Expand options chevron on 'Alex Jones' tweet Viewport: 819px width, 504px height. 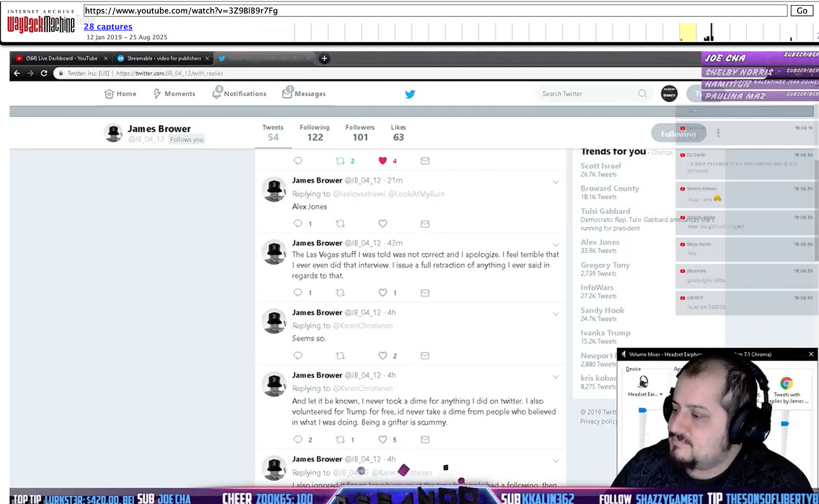tap(556, 182)
